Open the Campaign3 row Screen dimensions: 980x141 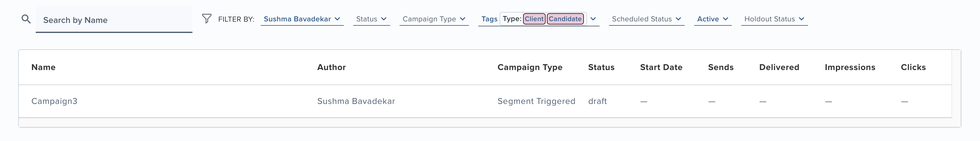[55, 101]
